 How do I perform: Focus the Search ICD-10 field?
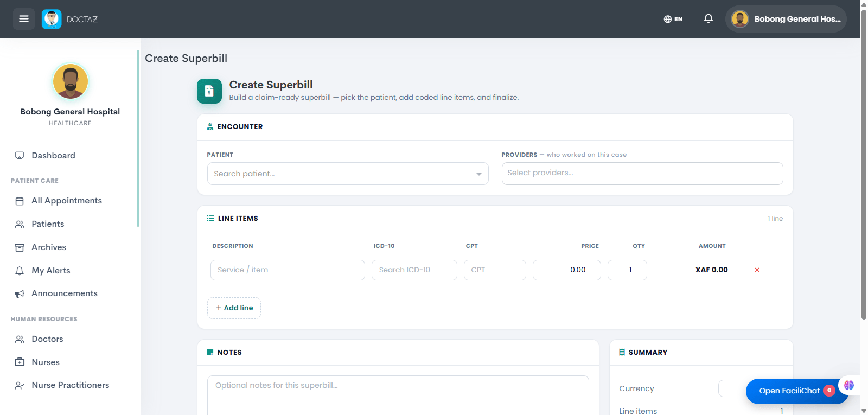pyautogui.click(x=414, y=270)
